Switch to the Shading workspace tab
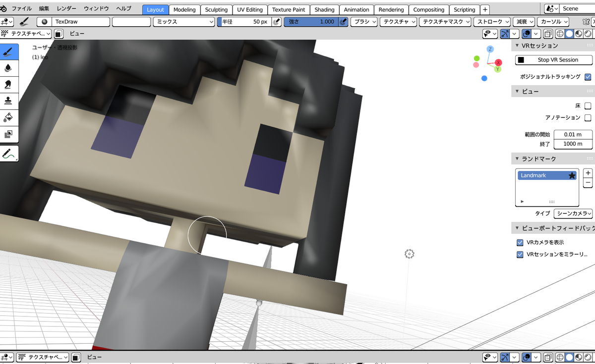This screenshot has width=595, height=364. [324, 9]
